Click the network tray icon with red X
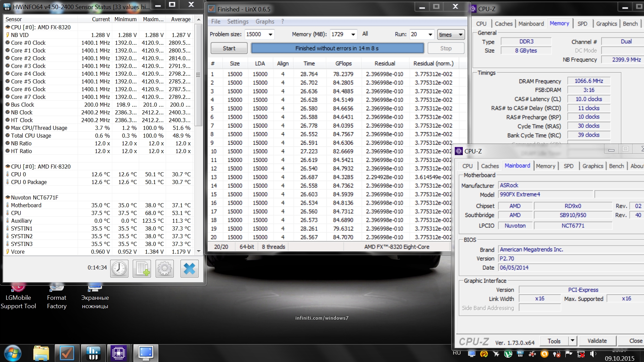Viewport: 644px width, 362px height. coord(581,354)
